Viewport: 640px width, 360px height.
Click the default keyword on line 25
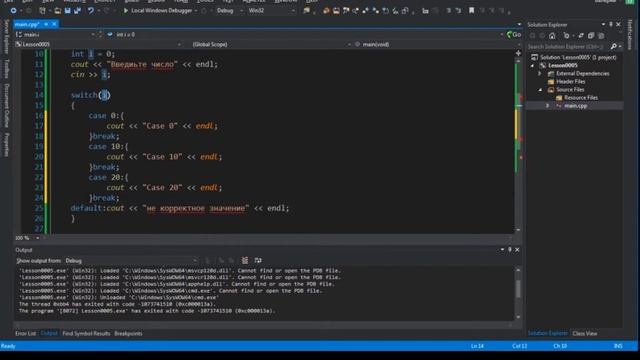pyautogui.click(x=86, y=208)
